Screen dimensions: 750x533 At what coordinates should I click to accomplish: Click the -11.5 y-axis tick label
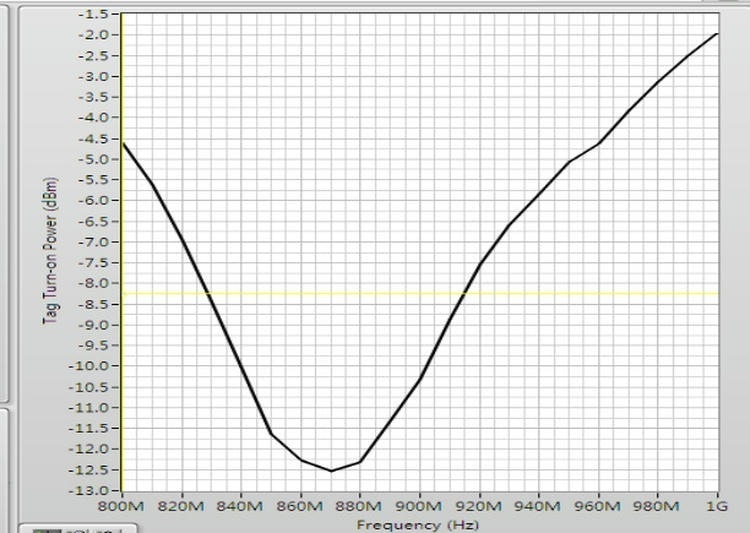tap(90, 428)
